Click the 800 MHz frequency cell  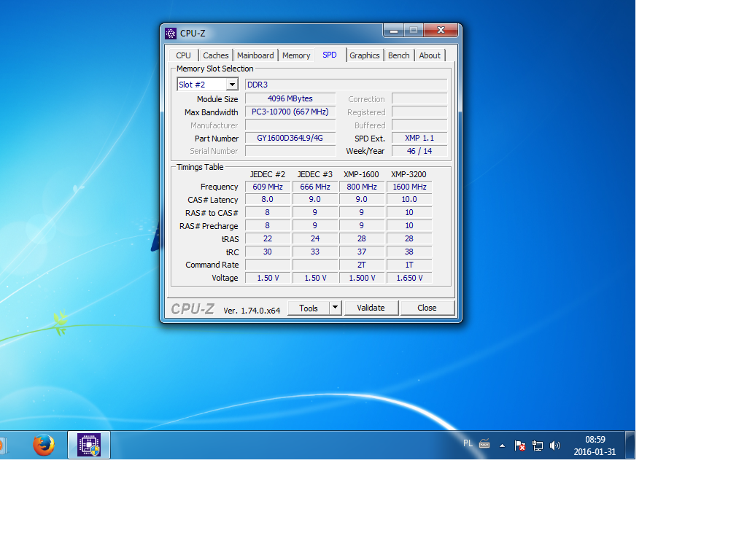pyautogui.click(x=362, y=187)
